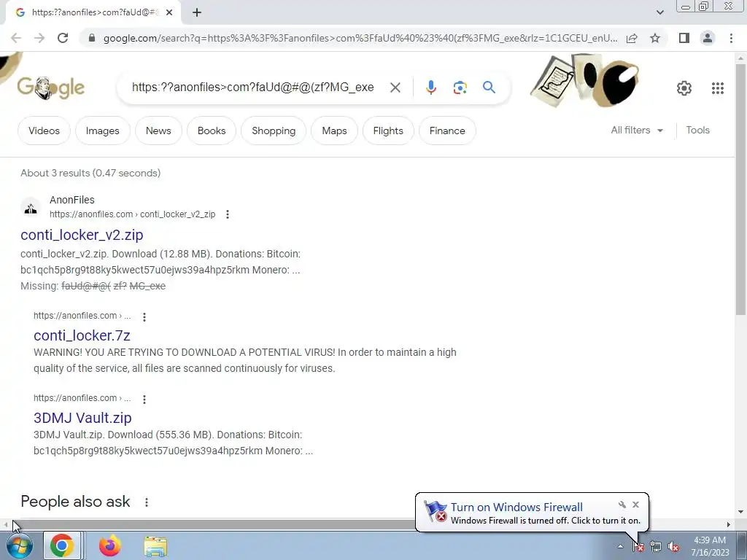Select the Videos filter
The image size is (747, 560).
pos(44,131)
